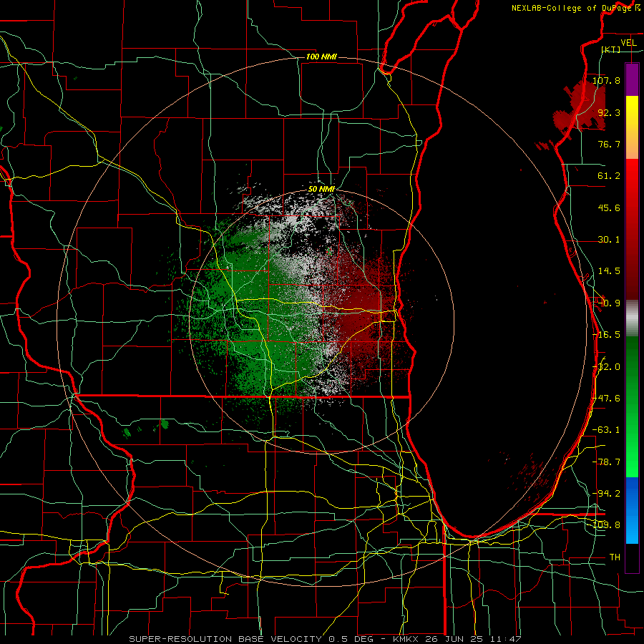Pick the yellow-orange segment of the color bar
Image resolution: width=644 pixels, height=644 pixels.
[x=632, y=127]
